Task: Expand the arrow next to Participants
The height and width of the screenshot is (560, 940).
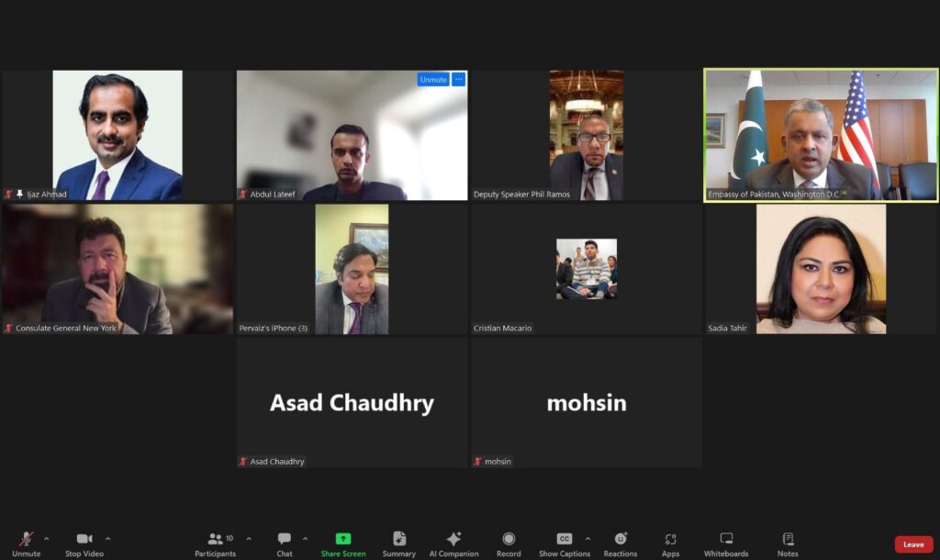Action: coord(249,538)
